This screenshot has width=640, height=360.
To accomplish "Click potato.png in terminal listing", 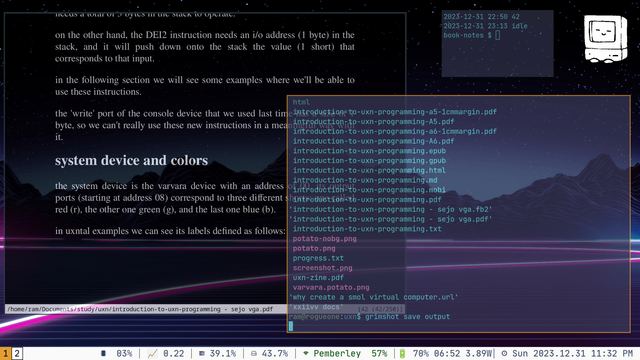I will pyautogui.click(x=314, y=249).
